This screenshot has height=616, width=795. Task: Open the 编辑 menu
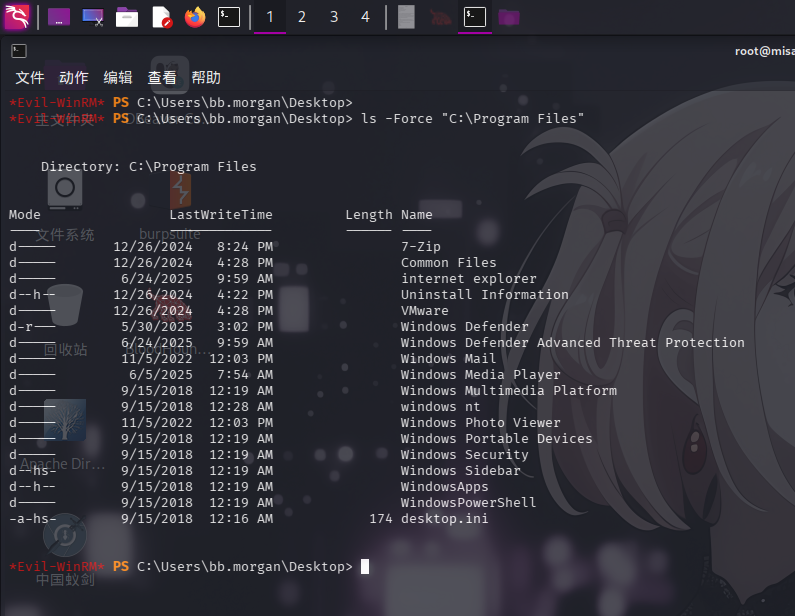tap(118, 78)
